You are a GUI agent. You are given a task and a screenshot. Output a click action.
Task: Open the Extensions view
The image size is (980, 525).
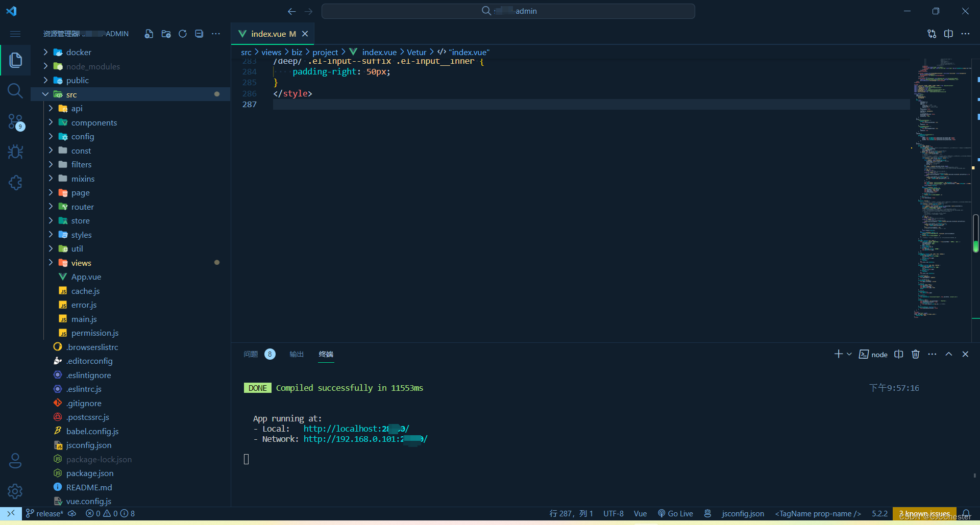pos(15,183)
